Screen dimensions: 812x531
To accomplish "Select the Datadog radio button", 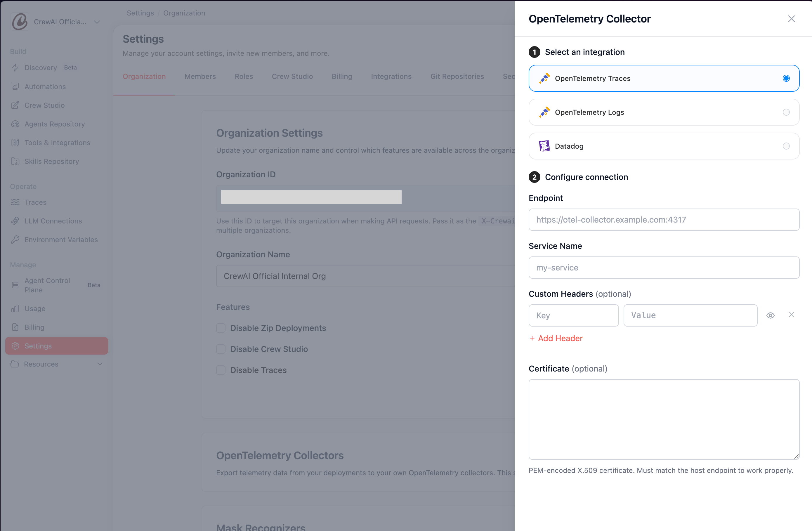I will [x=786, y=146].
